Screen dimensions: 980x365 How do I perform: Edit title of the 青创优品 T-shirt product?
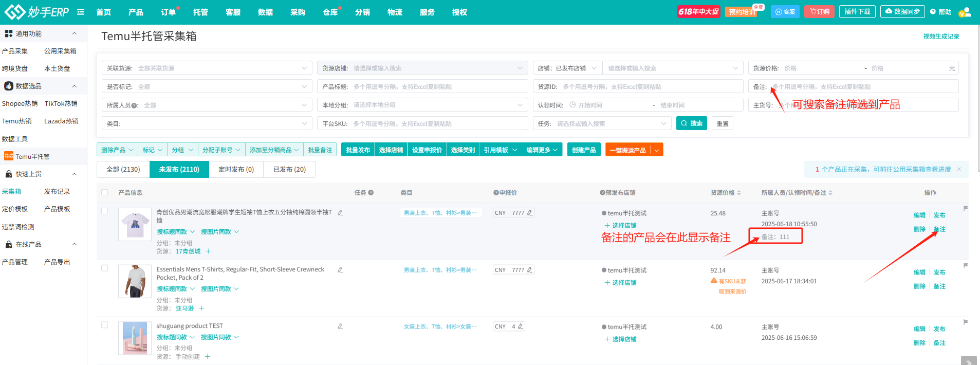coord(340,212)
